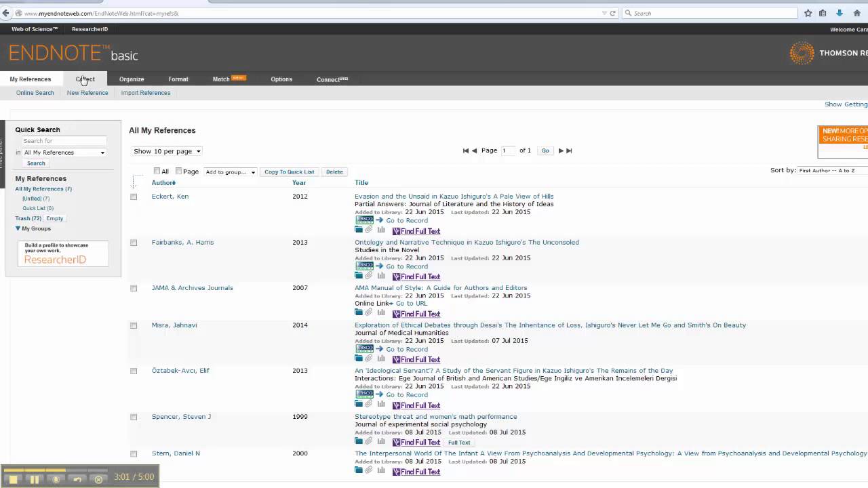Select checkbox for Stern, Daniel N

pyautogui.click(x=134, y=453)
